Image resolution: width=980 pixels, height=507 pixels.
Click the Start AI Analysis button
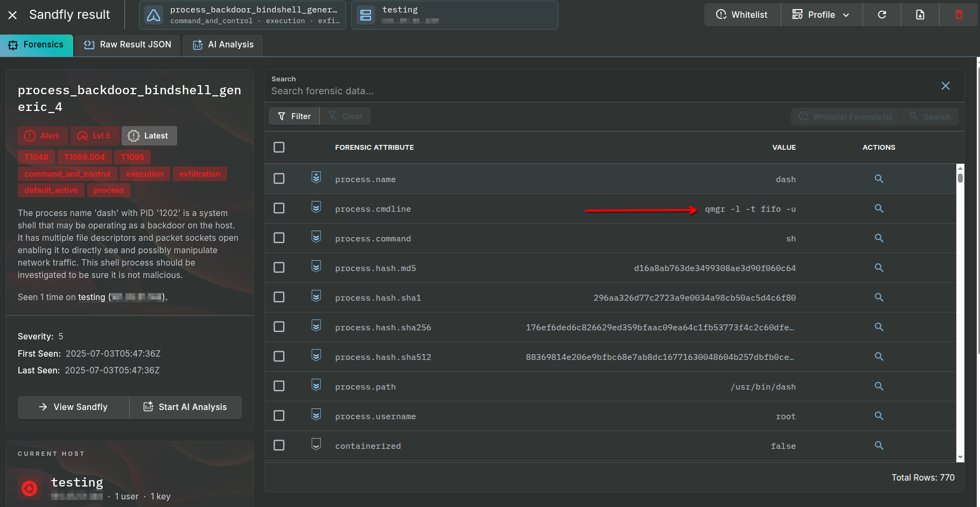pos(186,407)
